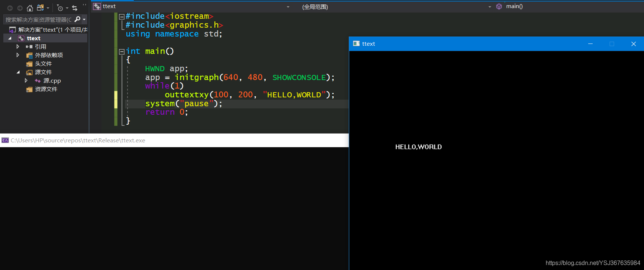Collapse the ttext project node
The image size is (644, 270).
coord(10,38)
